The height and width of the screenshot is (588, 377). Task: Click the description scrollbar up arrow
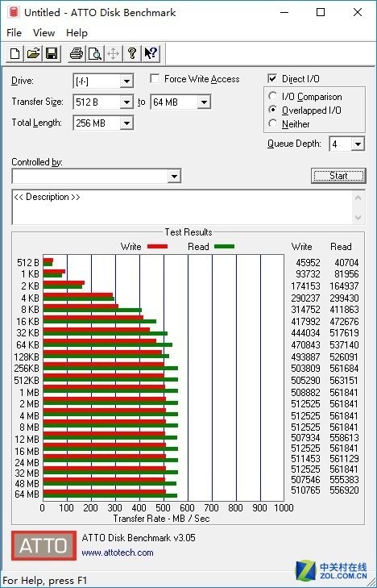click(x=358, y=198)
